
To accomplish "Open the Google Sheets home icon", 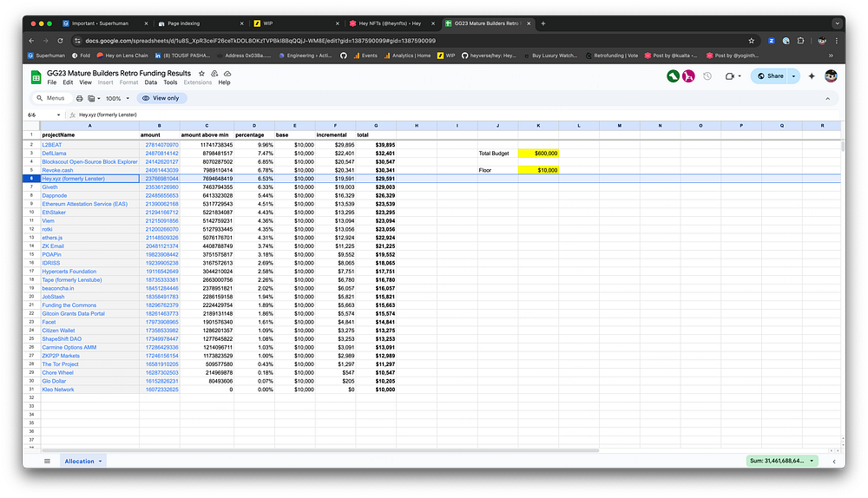I will [x=36, y=77].
